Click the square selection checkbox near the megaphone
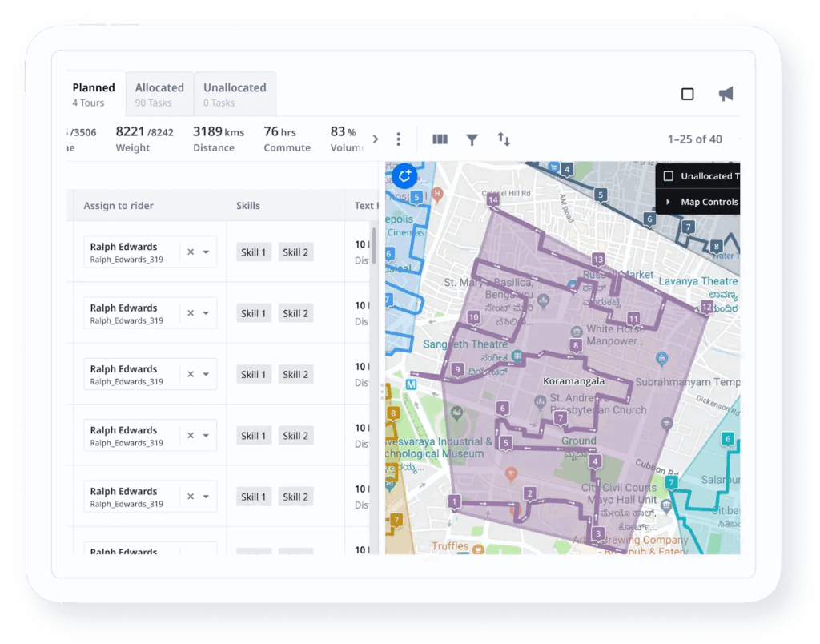 [687, 93]
